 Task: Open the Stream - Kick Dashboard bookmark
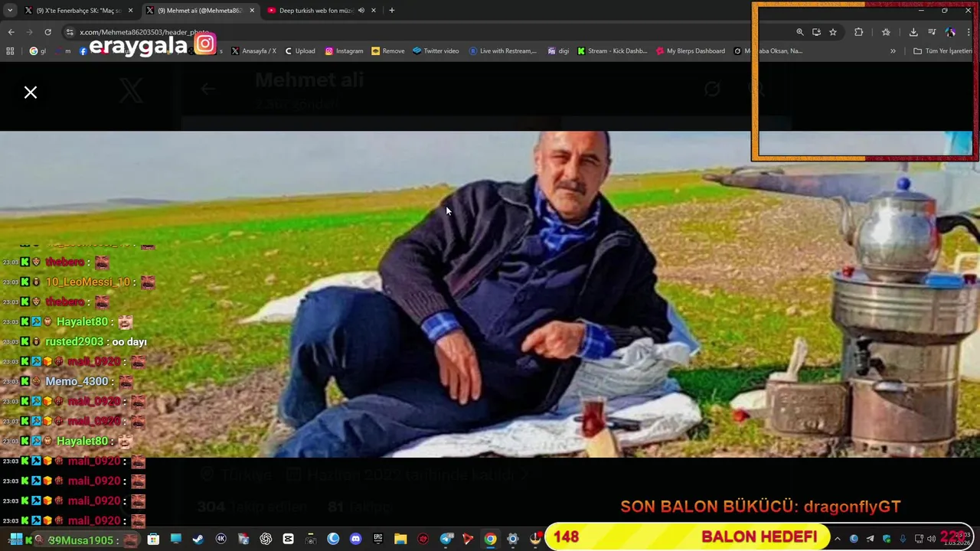[612, 51]
